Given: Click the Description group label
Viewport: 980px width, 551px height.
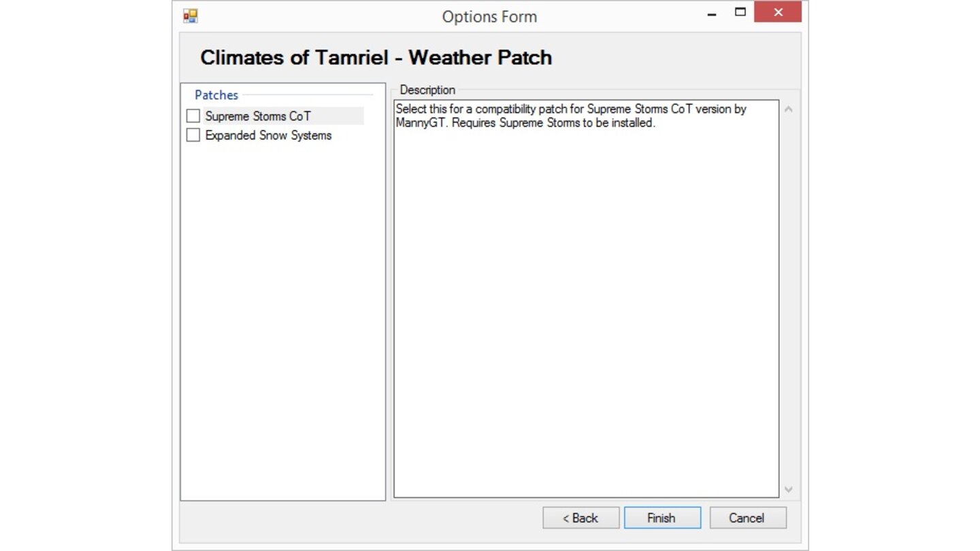Looking at the screenshot, I should pos(427,90).
